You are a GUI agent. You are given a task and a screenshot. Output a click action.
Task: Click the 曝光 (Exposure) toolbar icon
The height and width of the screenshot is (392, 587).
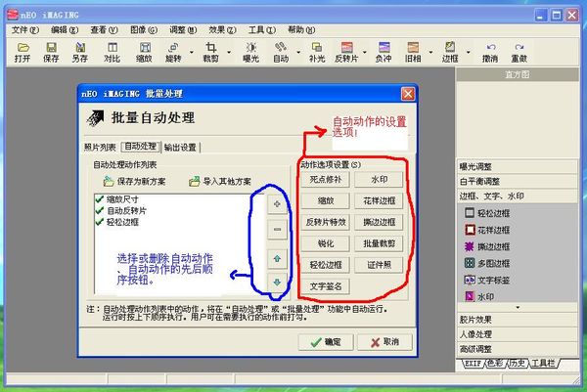pos(251,51)
